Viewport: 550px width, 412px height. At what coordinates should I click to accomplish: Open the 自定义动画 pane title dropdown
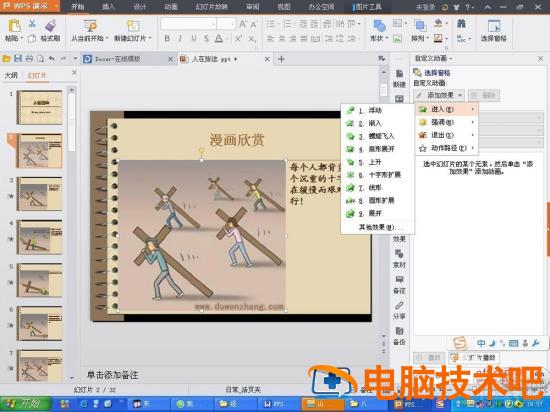(451, 59)
